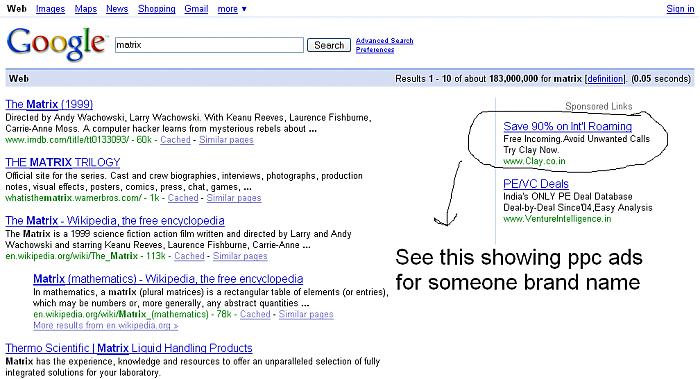
Task: Open the 'more' dropdown menu
Action: coord(232,9)
